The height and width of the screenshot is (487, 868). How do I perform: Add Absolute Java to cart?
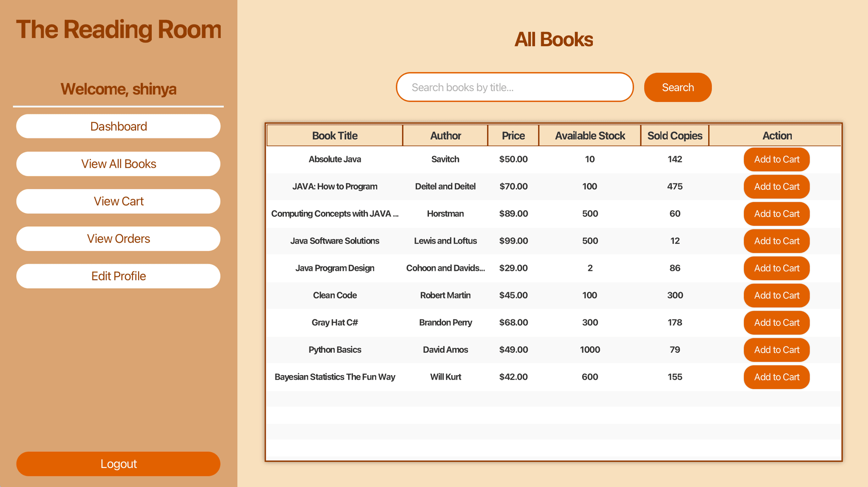coord(776,159)
